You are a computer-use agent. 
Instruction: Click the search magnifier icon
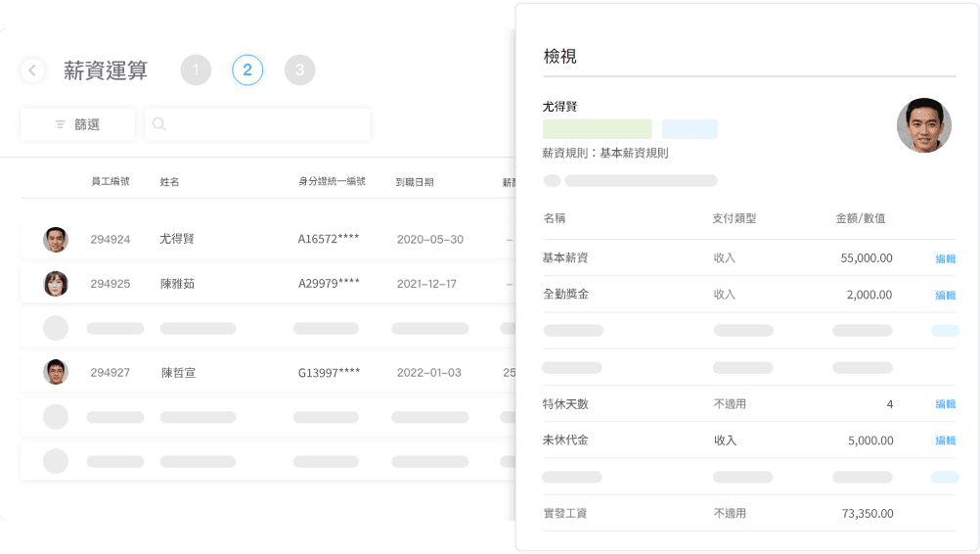point(158,124)
